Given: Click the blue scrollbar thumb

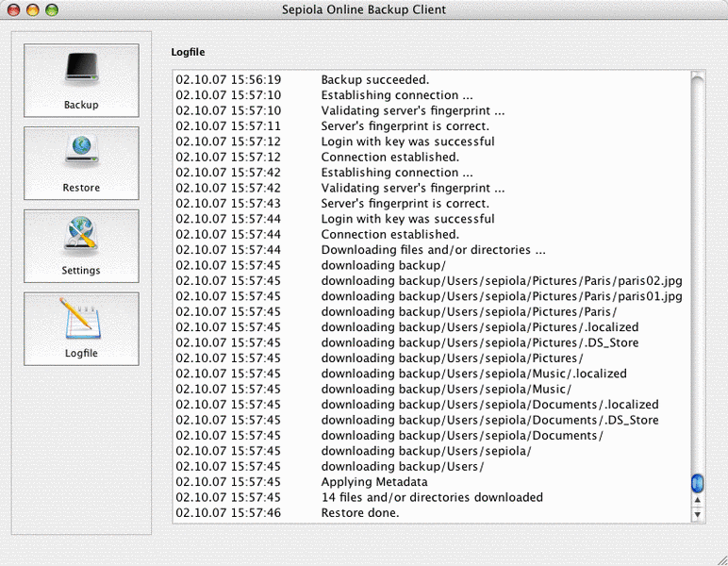Looking at the screenshot, I should pos(698,483).
